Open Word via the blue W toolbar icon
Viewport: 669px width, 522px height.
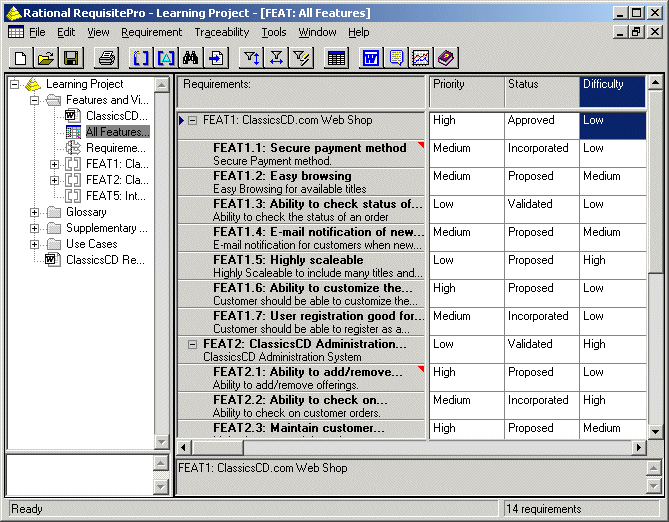(x=371, y=58)
